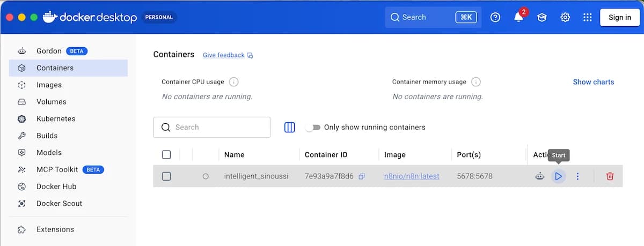The height and width of the screenshot is (246, 644).
Task: Open the Models section
Action: coord(68,152)
